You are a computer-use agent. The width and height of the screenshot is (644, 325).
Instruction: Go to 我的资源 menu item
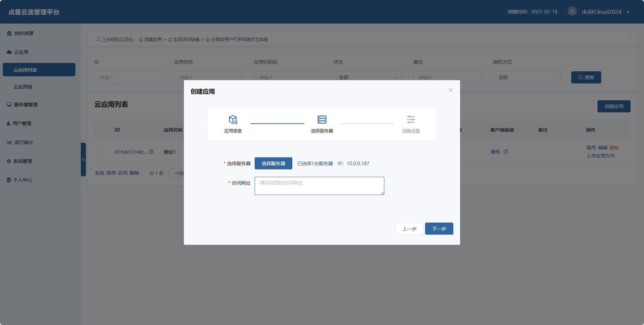[x=24, y=33]
